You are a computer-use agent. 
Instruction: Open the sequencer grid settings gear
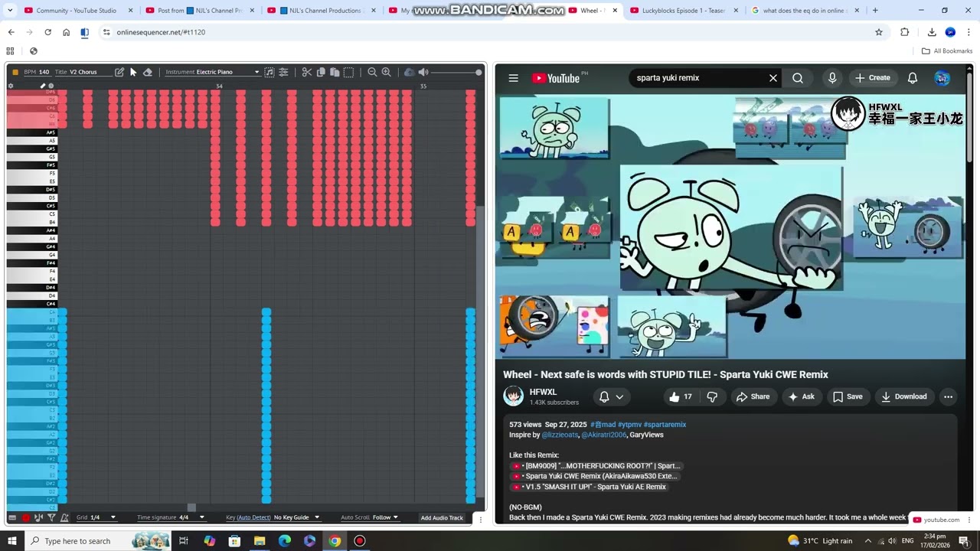(11, 86)
